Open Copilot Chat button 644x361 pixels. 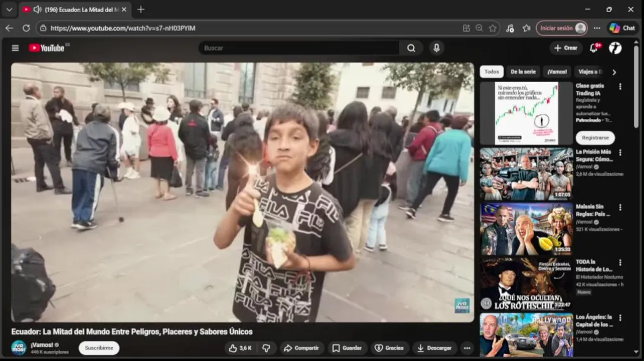pos(623,28)
